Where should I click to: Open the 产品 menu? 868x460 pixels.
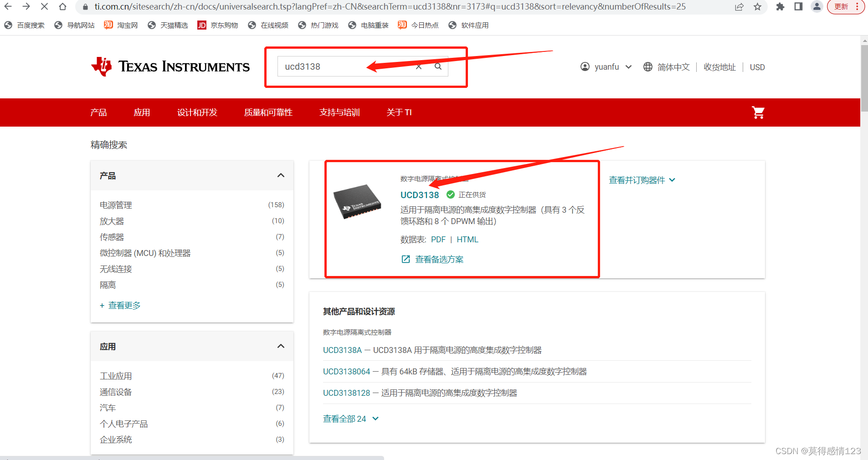tap(98, 112)
